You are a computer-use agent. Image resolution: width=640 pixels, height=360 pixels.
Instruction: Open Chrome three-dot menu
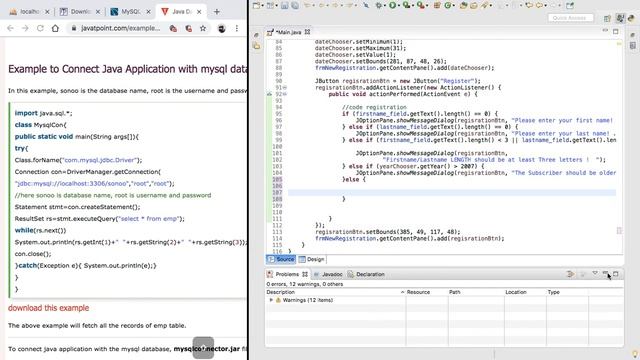[237, 28]
